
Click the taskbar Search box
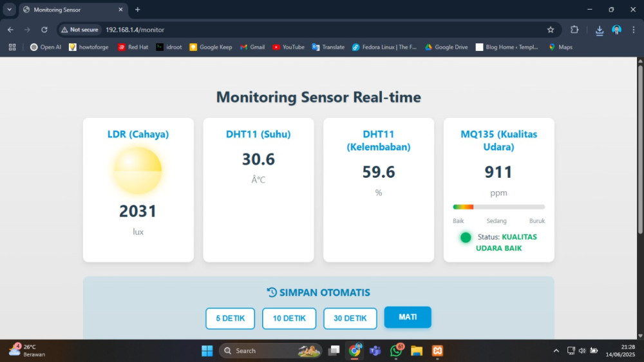click(x=270, y=351)
